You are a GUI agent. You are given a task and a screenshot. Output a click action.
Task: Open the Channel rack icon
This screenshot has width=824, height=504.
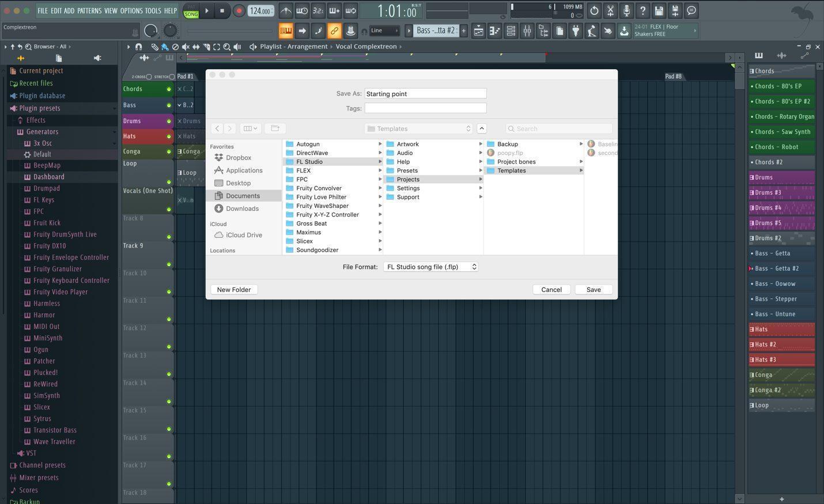click(x=511, y=31)
